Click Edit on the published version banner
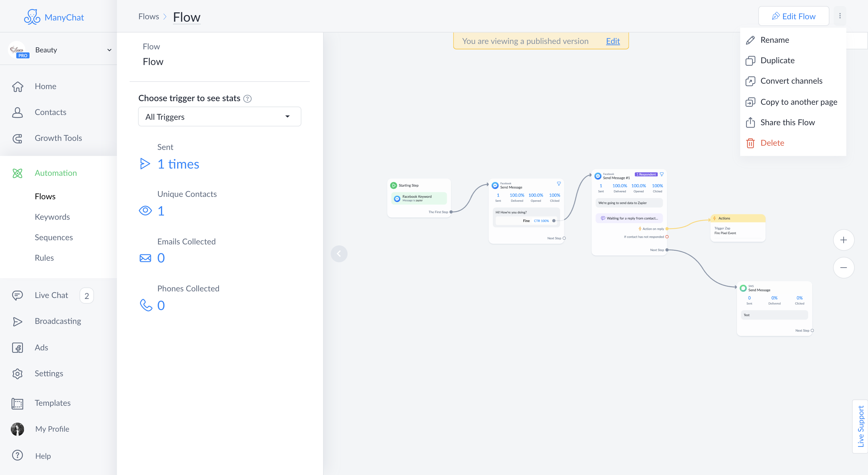 [x=613, y=41]
